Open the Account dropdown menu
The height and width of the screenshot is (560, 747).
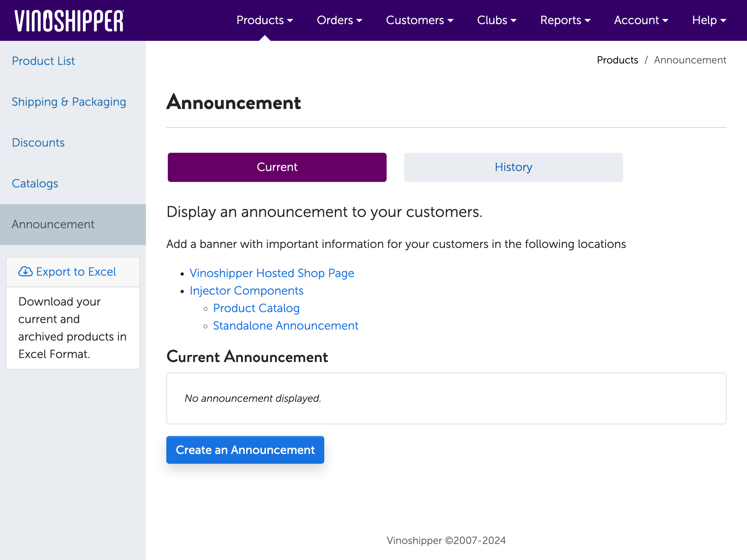[640, 20]
